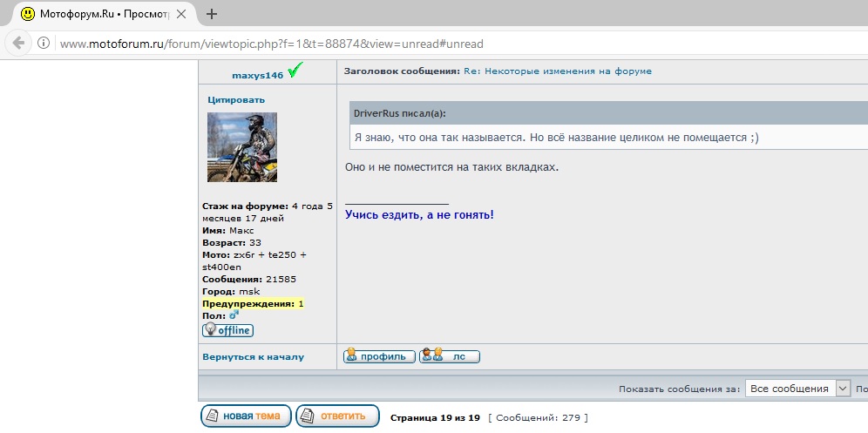Reply to topic with ответить button
This screenshot has height=433, width=868.
tap(337, 416)
